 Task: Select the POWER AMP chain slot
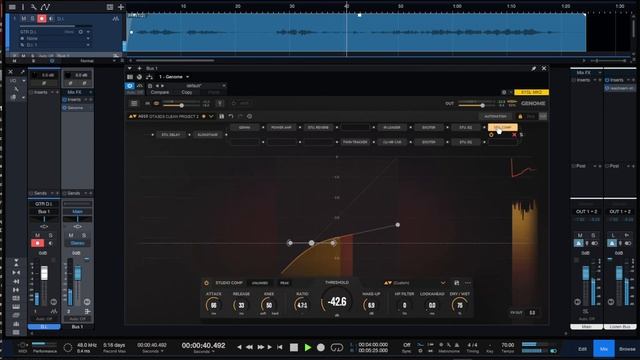(x=281, y=127)
